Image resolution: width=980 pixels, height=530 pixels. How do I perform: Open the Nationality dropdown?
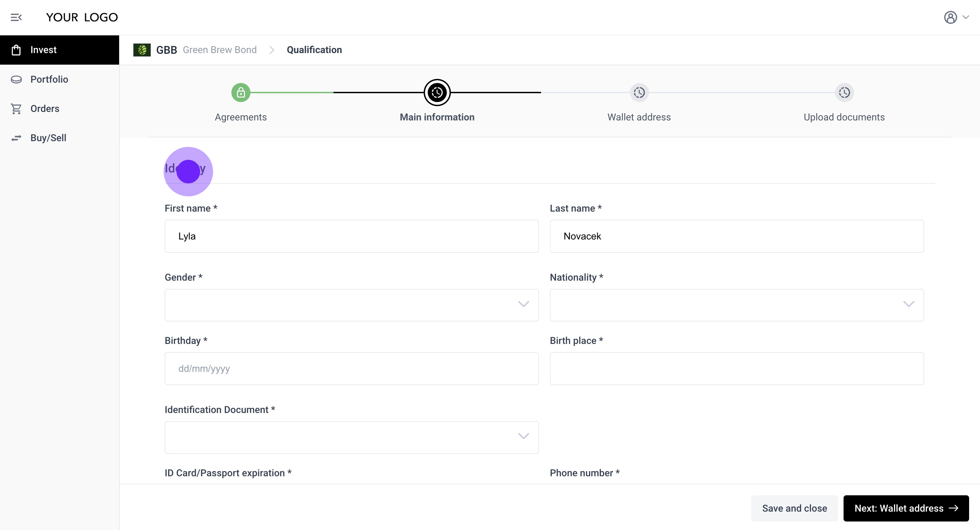[x=736, y=305]
